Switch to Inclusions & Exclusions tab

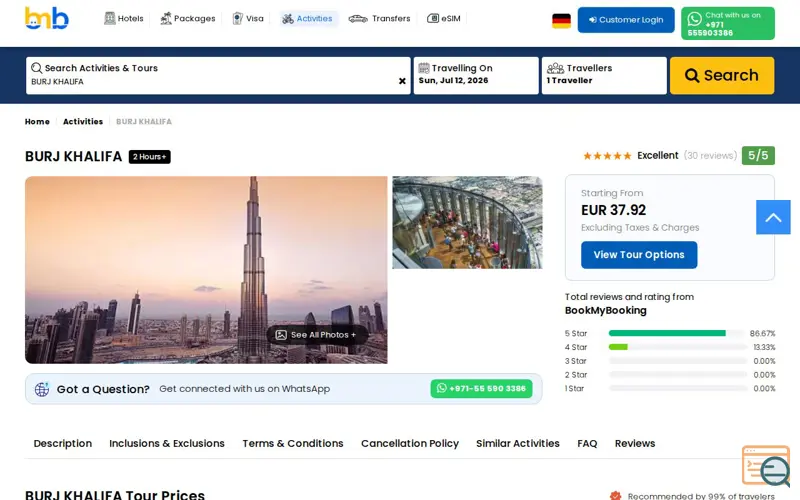[167, 443]
